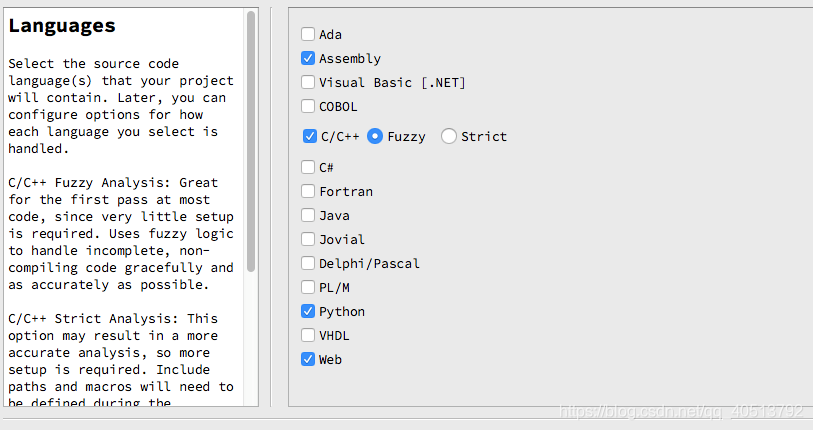Tick the Java language checkbox
The height and width of the screenshot is (430, 813).
[x=308, y=216]
